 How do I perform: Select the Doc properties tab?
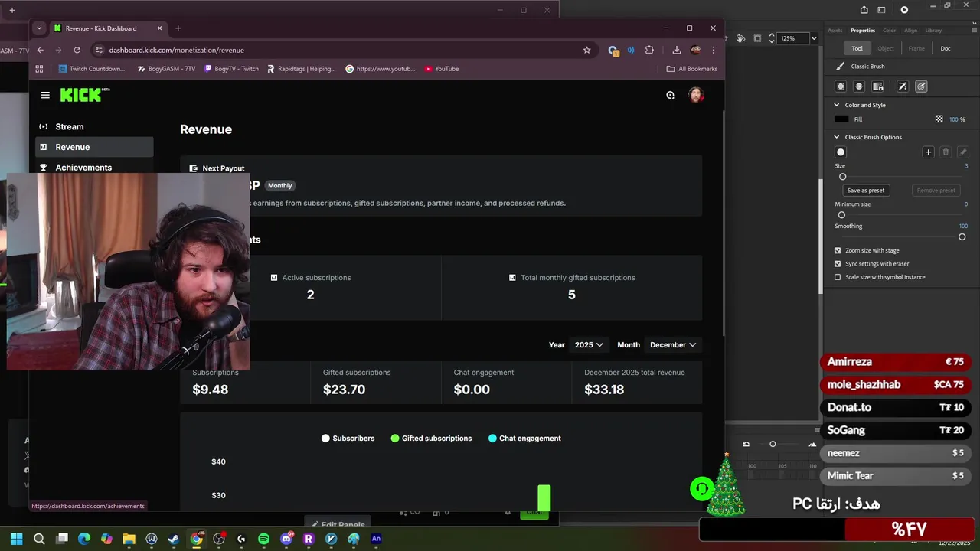click(x=946, y=48)
